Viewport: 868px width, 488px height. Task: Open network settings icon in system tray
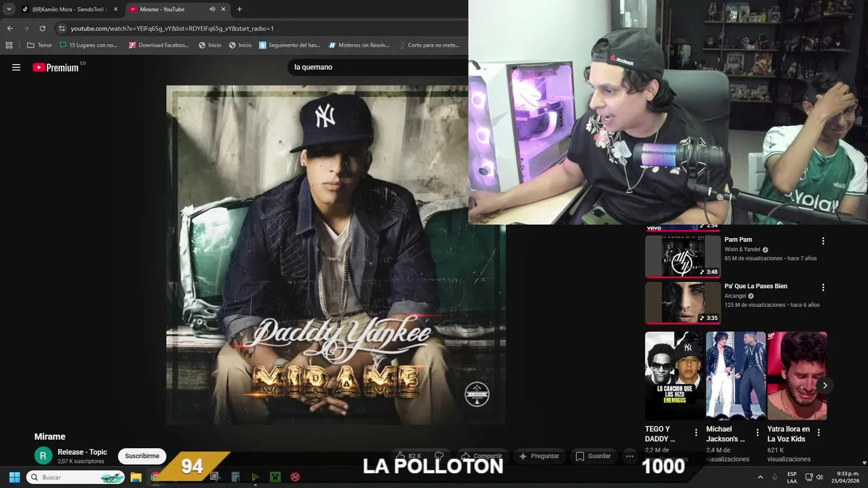809,477
